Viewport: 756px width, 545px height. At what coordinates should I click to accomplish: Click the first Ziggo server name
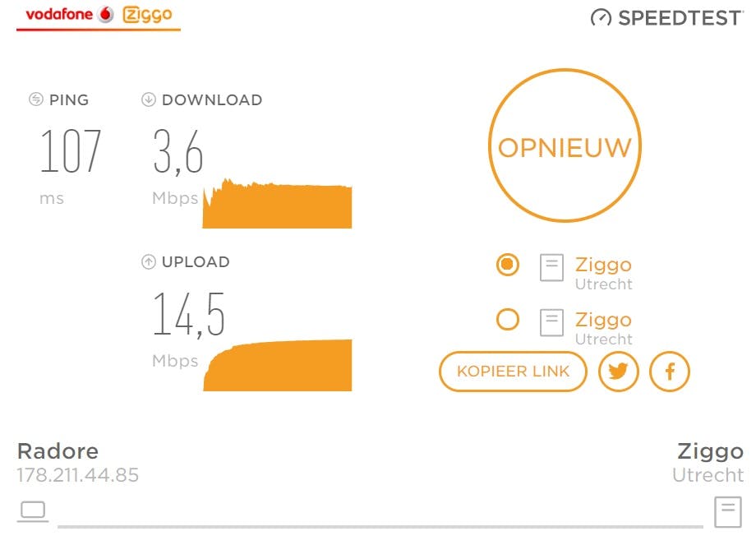tap(603, 265)
